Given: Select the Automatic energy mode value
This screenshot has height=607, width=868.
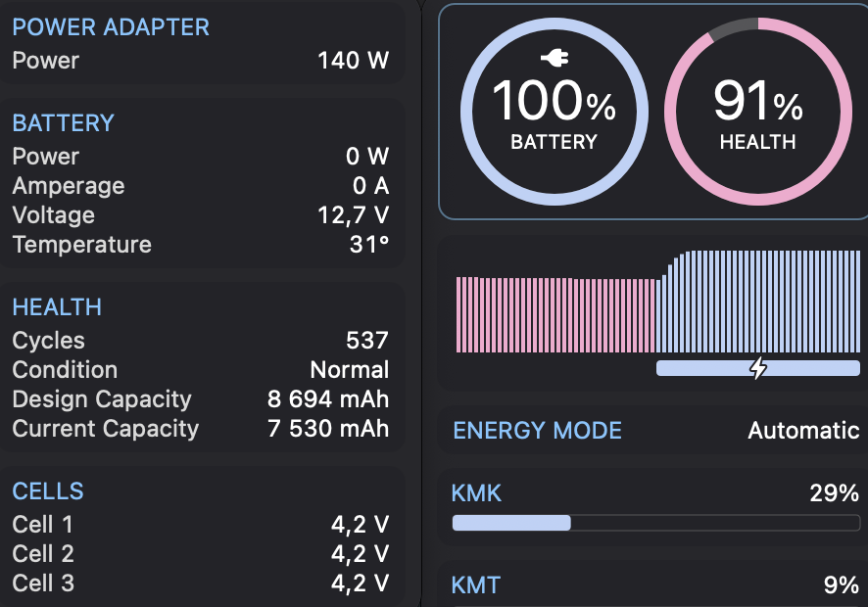Looking at the screenshot, I should [x=803, y=430].
